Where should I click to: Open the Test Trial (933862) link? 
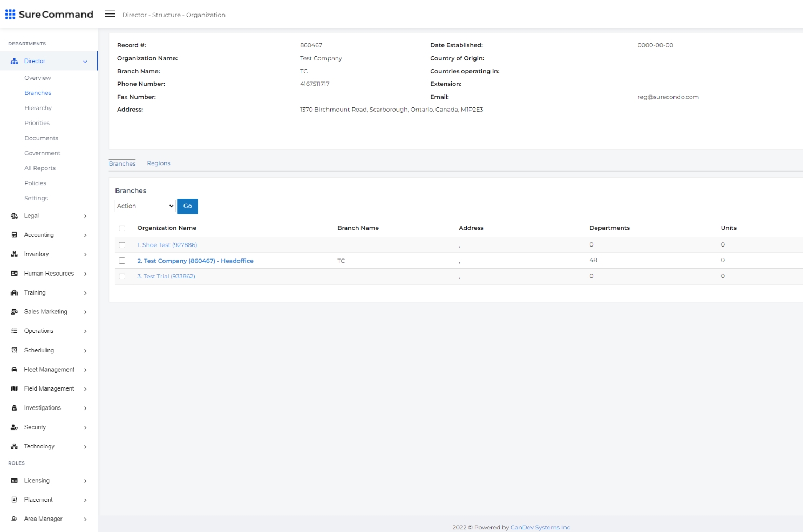(166, 276)
